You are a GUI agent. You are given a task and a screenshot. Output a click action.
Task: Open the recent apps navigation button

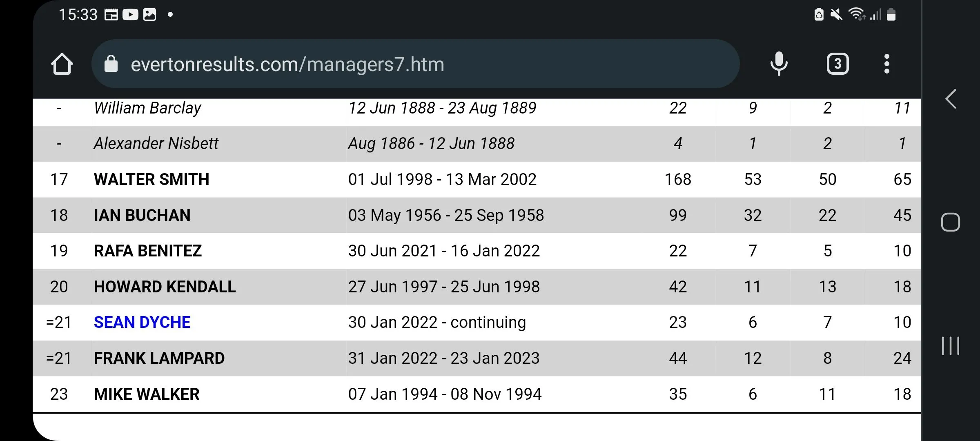(x=950, y=346)
